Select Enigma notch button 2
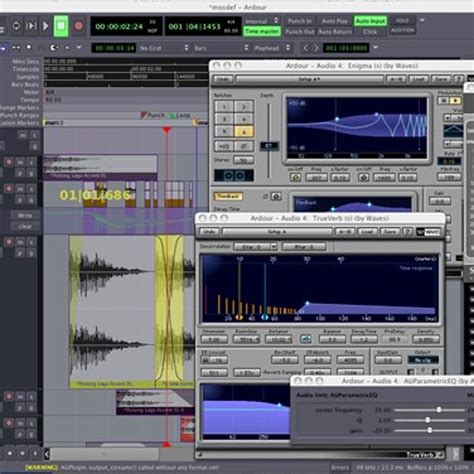Image resolution: width=474 pixels, height=474 pixels. 244,107
